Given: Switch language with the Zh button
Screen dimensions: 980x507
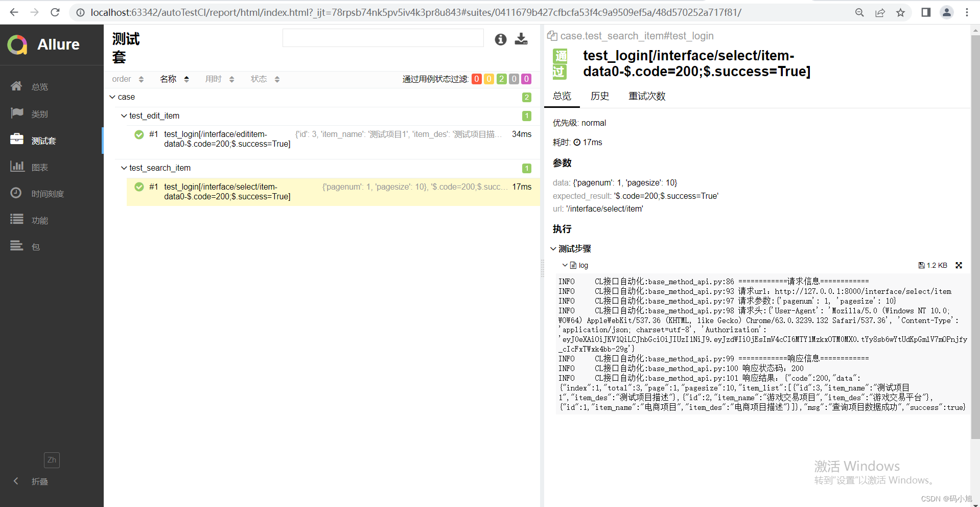Looking at the screenshot, I should click(52, 460).
